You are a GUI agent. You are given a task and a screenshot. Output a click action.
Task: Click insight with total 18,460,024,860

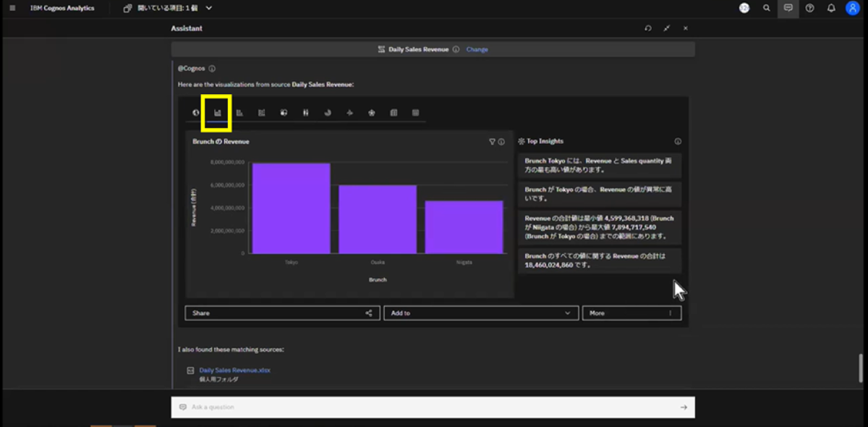point(600,261)
